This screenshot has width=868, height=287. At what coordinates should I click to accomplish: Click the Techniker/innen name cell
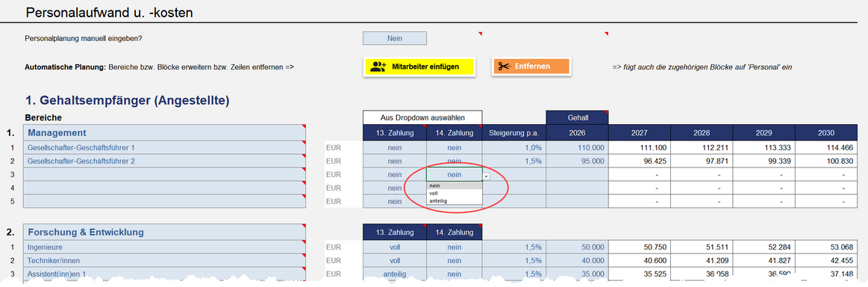coord(164,260)
